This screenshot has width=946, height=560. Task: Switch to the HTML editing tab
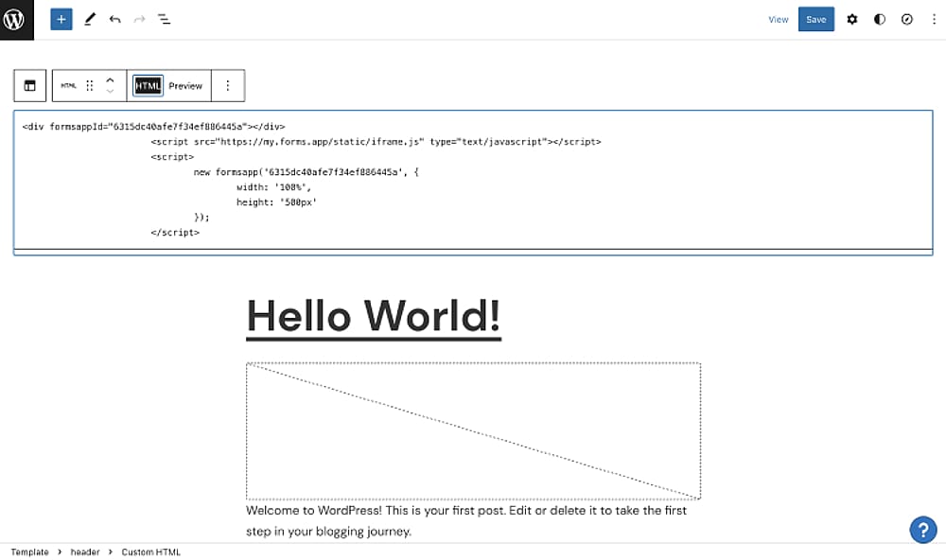click(x=148, y=86)
